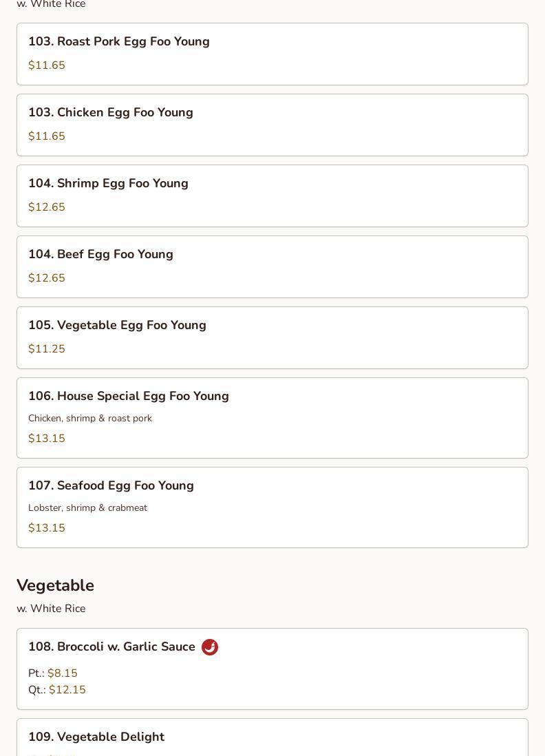Choose 107. Seafood Egg Foo Young
This screenshot has height=756, width=545.
click(x=111, y=486)
